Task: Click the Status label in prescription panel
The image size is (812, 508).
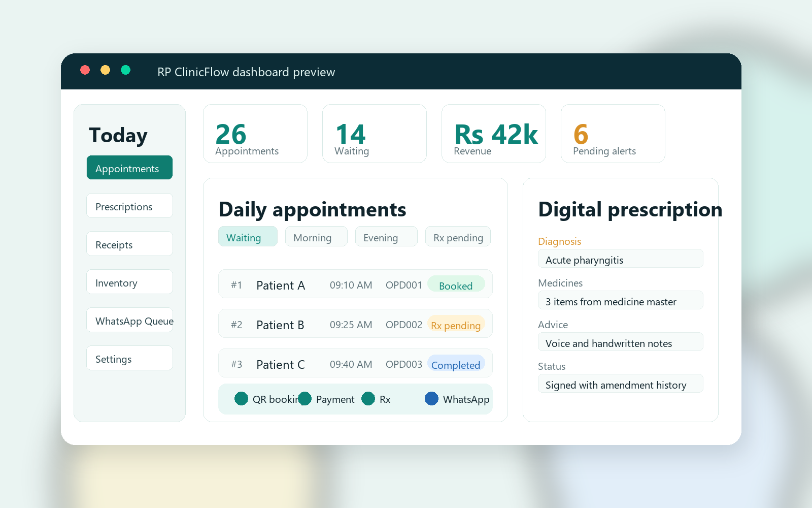Action: coord(552,366)
